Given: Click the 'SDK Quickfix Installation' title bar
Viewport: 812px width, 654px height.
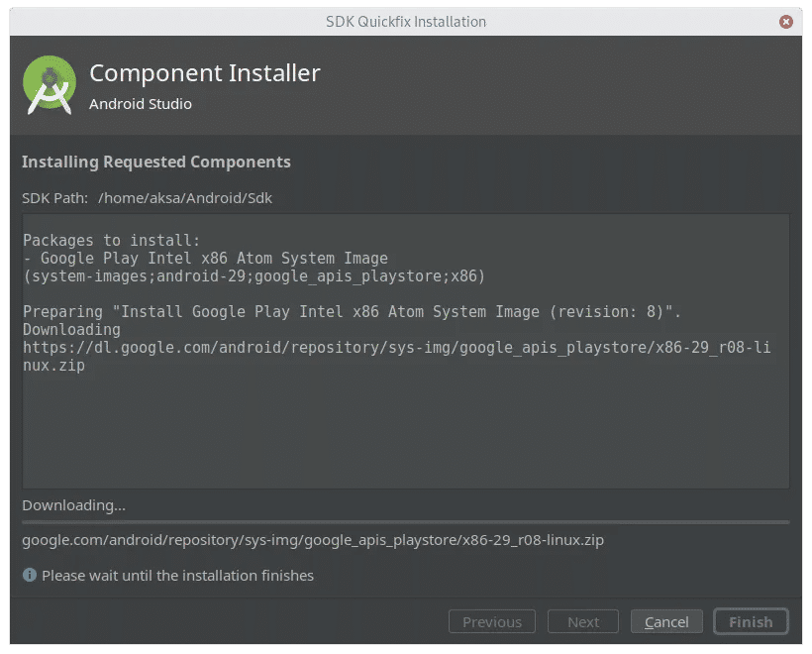Looking at the screenshot, I should pyautogui.click(x=406, y=22).
